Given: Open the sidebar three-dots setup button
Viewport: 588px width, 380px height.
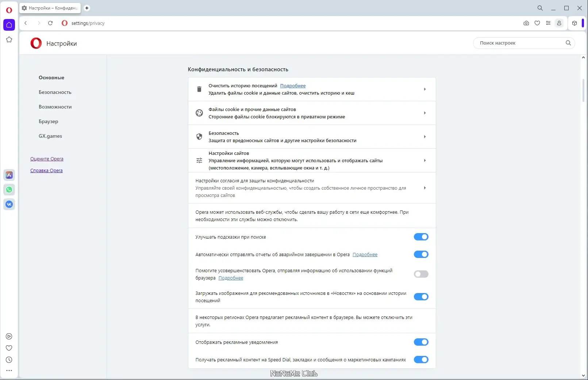Looking at the screenshot, I should 9,370.
